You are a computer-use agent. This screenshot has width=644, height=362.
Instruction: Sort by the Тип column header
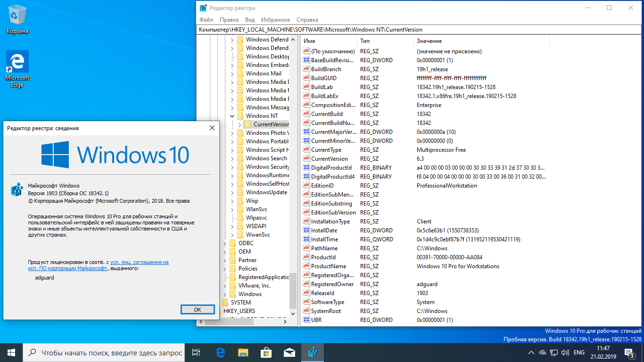pos(385,41)
